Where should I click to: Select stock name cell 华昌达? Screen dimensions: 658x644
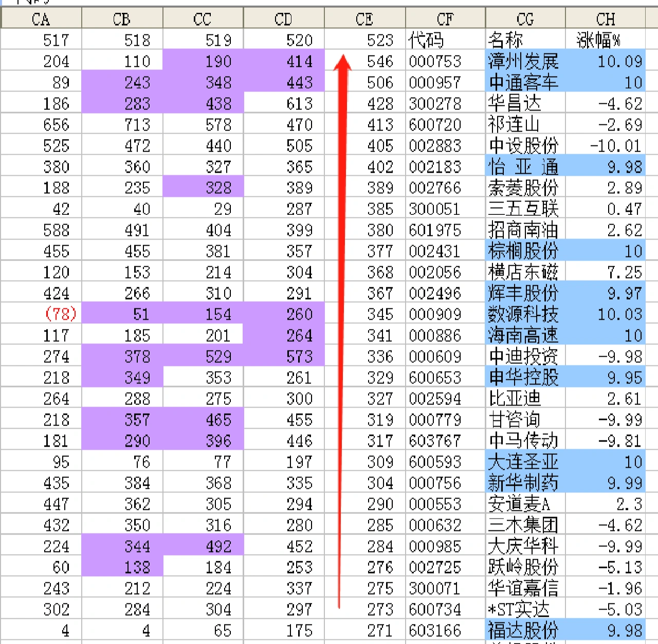[x=525, y=103]
